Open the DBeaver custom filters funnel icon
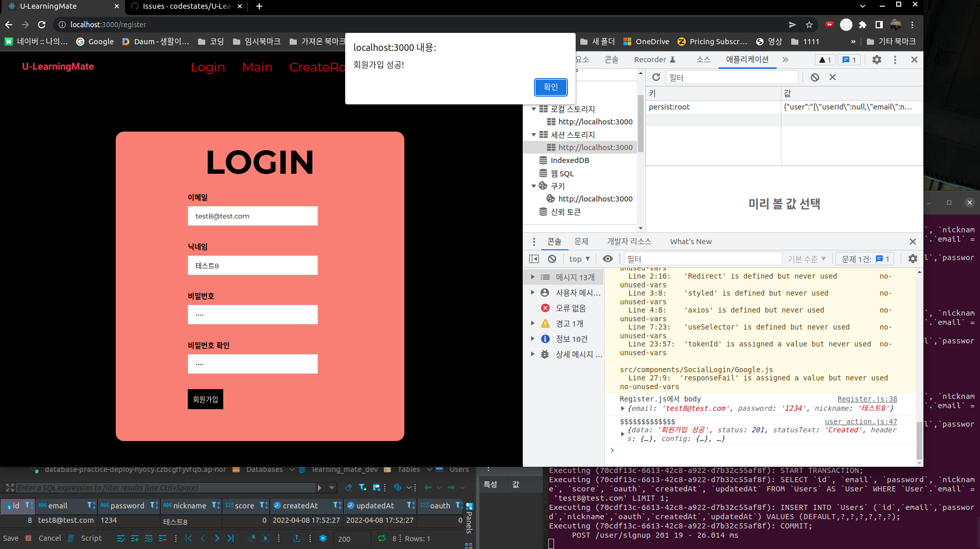The image size is (980, 549). click(x=363, y=487)
